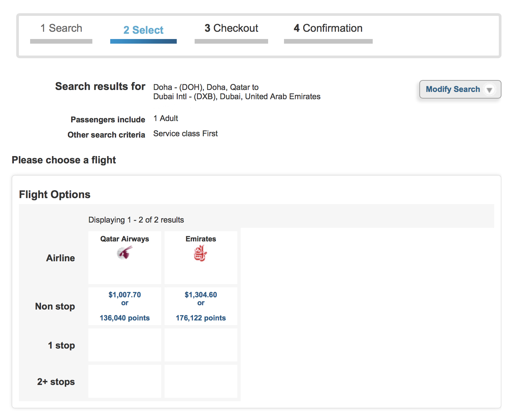Viewport: 521px width, 420px height.
Task: Click the 'Displaying 1 - 2 of 2 results' text
Action: 136,220
